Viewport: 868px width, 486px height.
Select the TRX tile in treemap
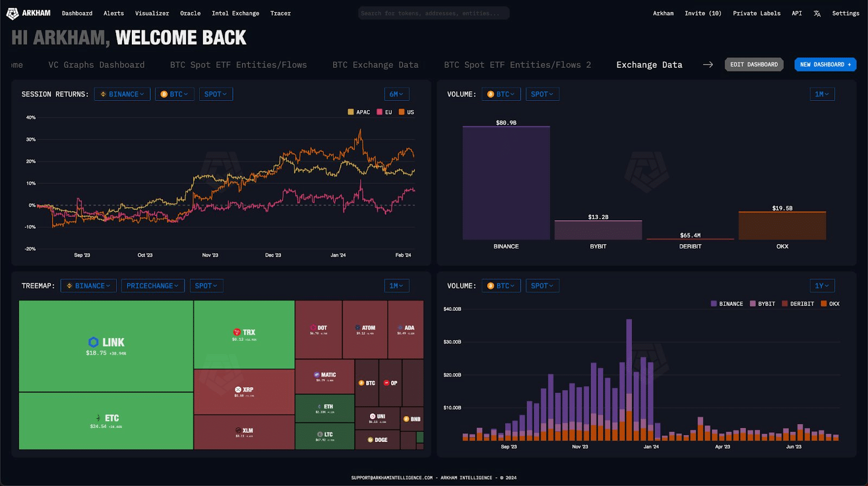(244, 335)
